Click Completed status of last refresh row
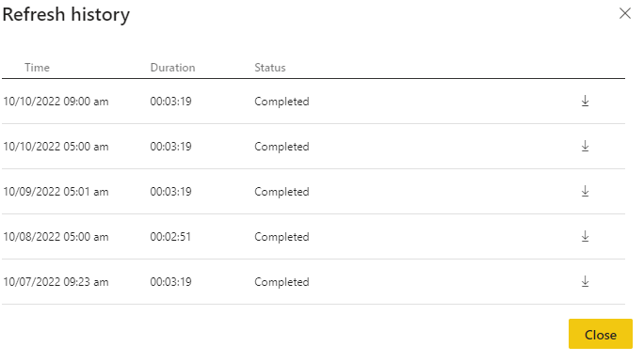The height and width of the screenshot is (362, 644). point(282,282)
